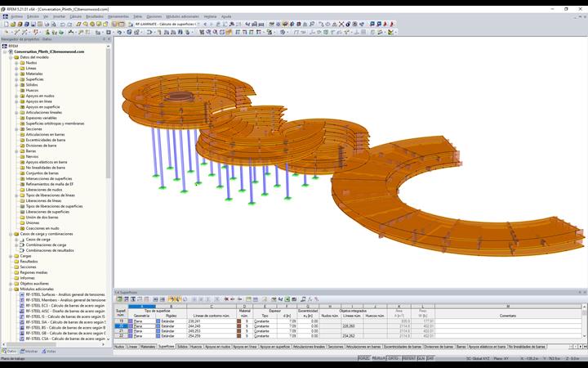Click integrated lines cell 234,262

pyautogui.click(x=352, y=336)
